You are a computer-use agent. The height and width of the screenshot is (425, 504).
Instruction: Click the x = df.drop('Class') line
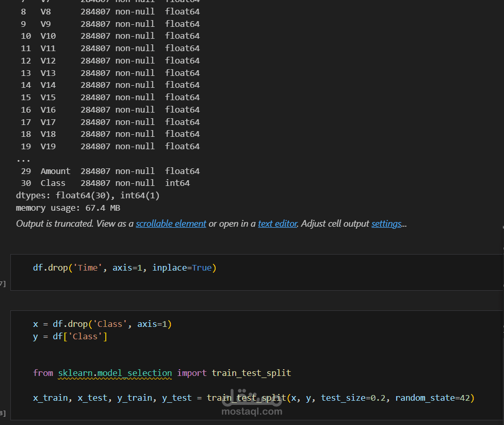point(102,324)
